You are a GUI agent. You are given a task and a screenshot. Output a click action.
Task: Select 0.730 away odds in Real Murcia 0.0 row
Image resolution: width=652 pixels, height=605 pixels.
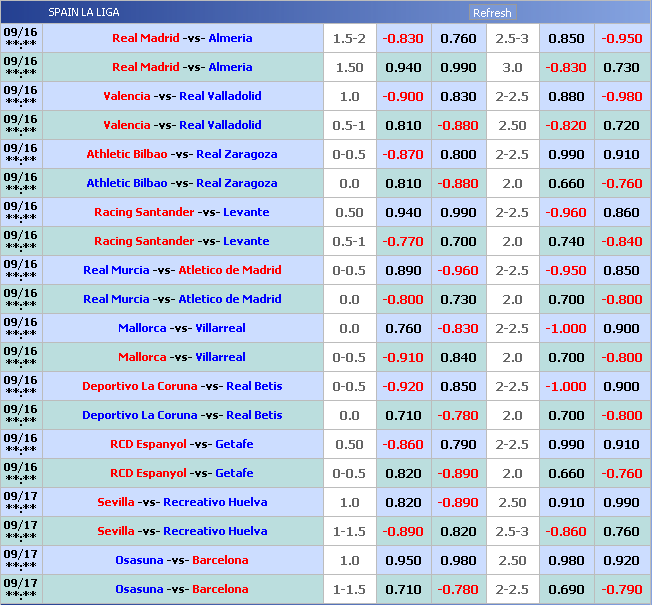pos(458,299)
